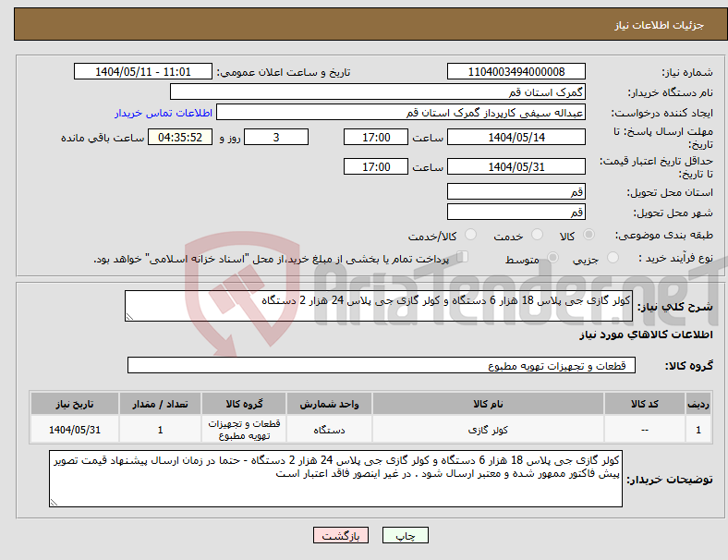728x560 pixels.
Task: Select the کالا/خدمت radio button
Action: pos(470,235)
